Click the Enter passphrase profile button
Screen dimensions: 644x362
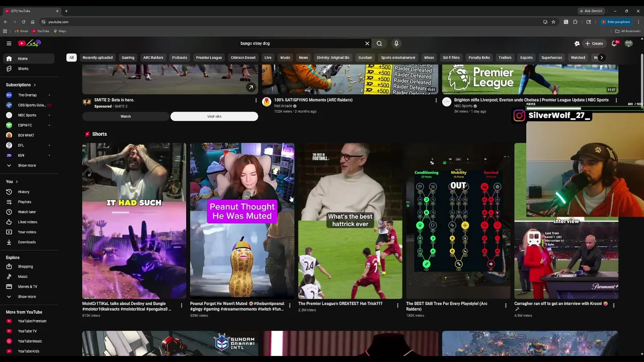pyautogui.click(x=616, y=22)
